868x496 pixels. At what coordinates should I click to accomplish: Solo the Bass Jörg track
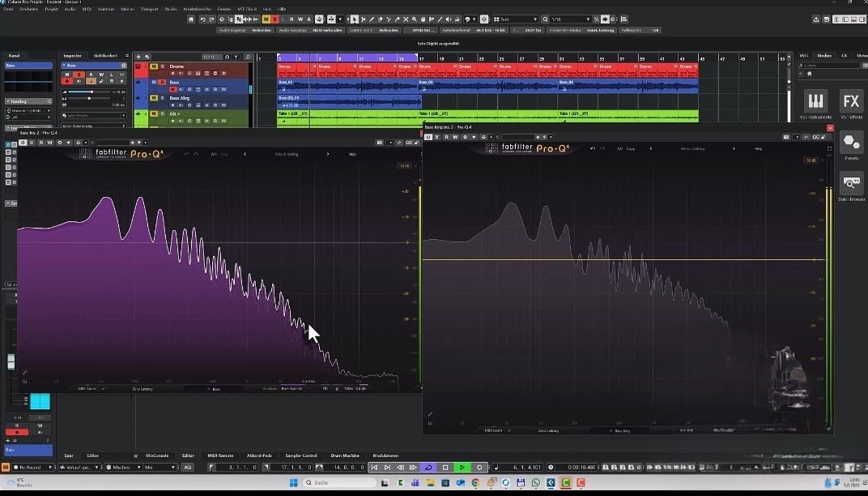[162, 97]
